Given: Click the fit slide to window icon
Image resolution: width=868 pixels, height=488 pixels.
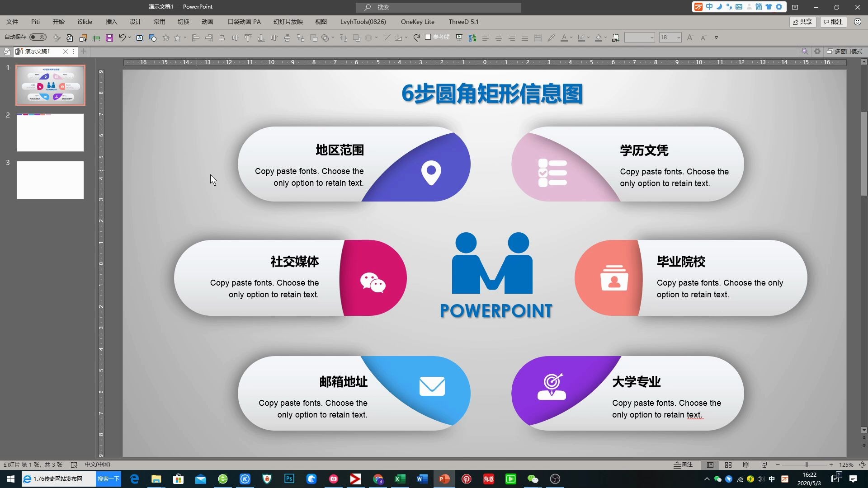Looking at the screenshot, I should (x=862, y=465).
